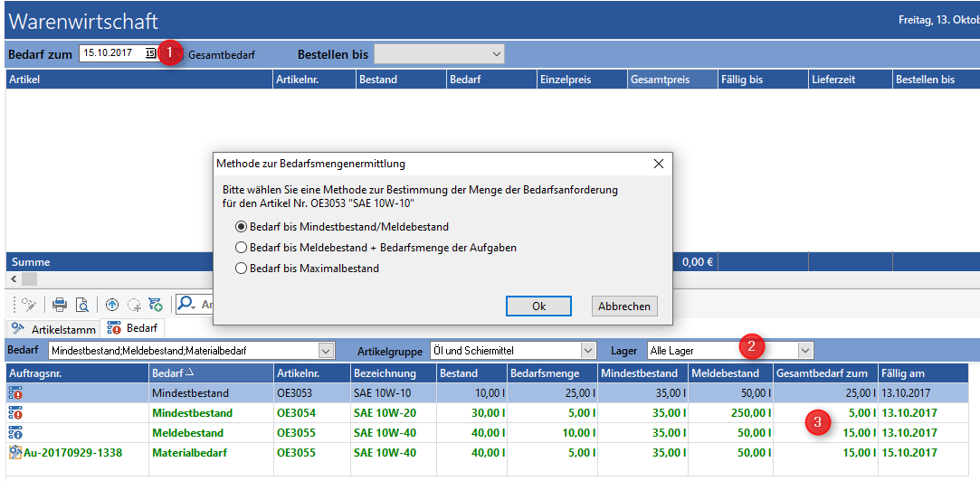This screenshot has height=481, width=980.
Task: Expand the Bedarf filter combo box
Action: tap(327, 351)
